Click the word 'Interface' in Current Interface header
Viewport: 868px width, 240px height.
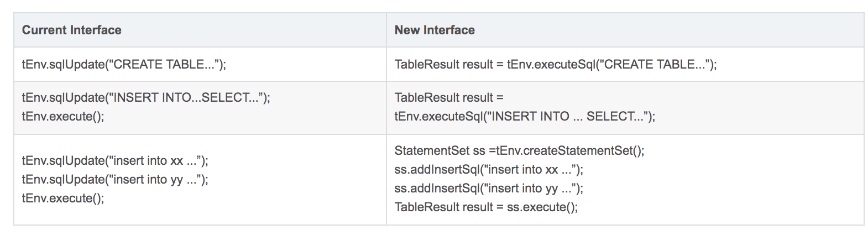click(x=96, y=30)
